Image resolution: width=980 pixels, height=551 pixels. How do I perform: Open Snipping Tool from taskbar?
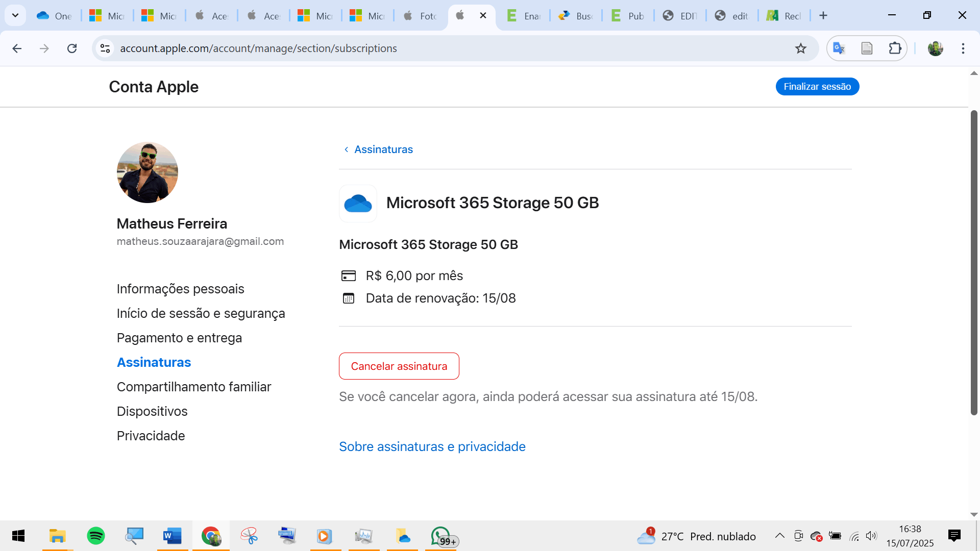[x=249, y=536]
